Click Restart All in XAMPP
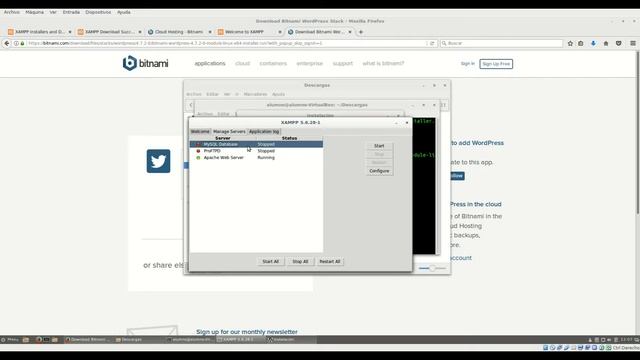This screenshot has width=640, height=360. [x=330, y=262]
